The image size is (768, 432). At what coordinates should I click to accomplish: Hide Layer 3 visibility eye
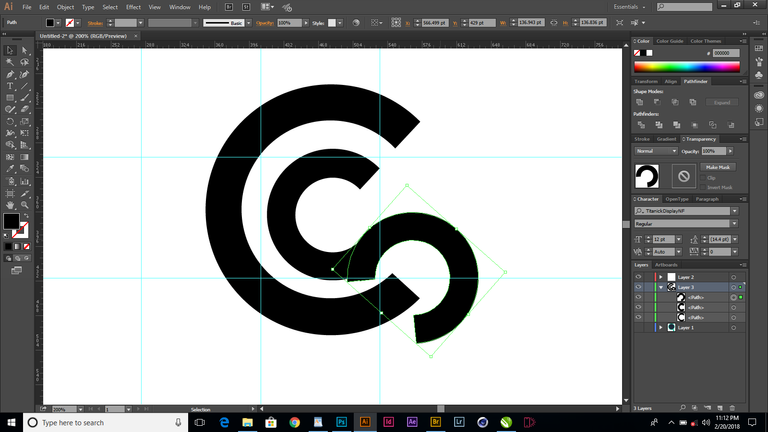638,288
